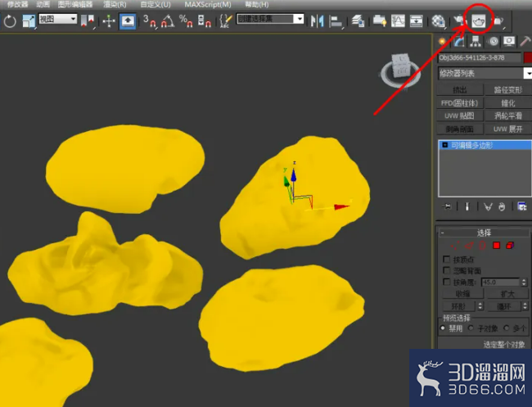Apply the 锥化 modifier button
The height and width of the screenshot is (407, 532).
point(508,103)
